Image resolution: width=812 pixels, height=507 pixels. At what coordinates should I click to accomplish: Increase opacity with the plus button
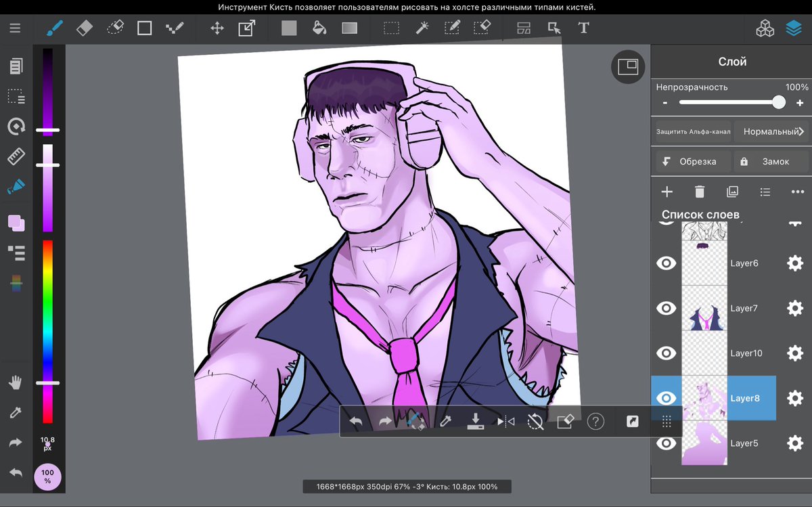[800, 103]
